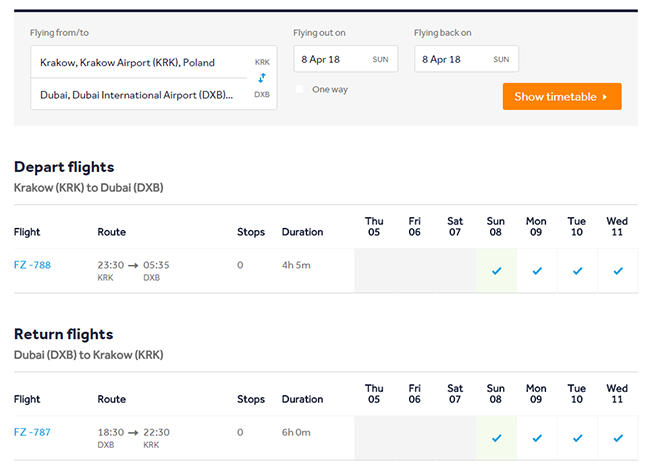Open the Flying out on date picker
This screenshot has height=470, width=650.
click(x=345, y=59)
